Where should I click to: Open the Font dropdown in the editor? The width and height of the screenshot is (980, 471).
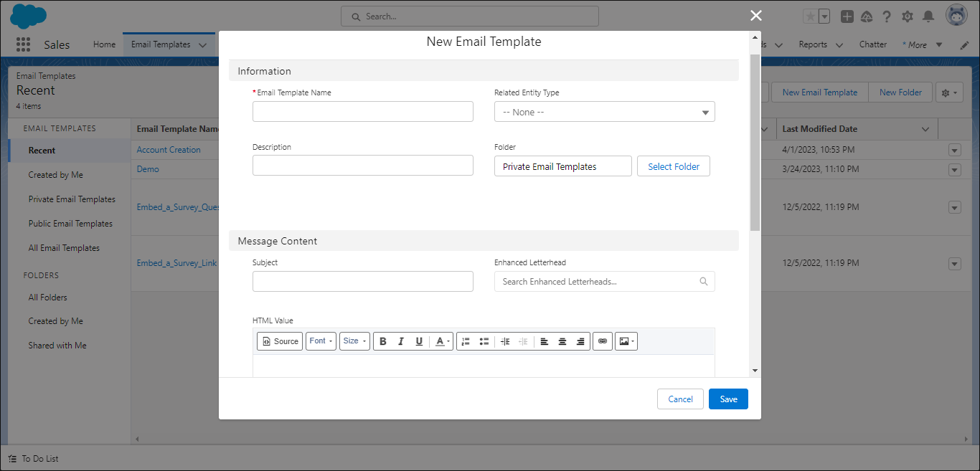[x=321, y=341]
